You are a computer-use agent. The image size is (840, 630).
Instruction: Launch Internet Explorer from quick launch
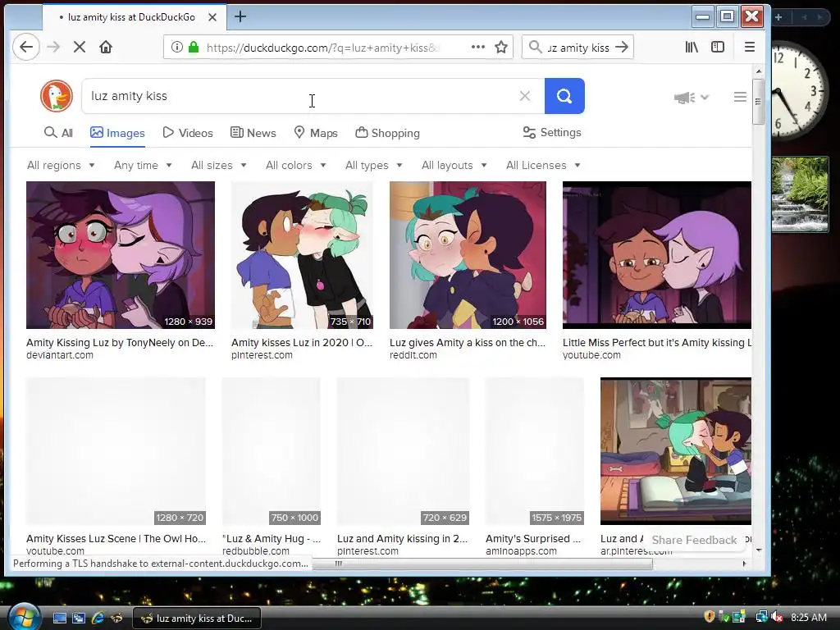point(98,619)
